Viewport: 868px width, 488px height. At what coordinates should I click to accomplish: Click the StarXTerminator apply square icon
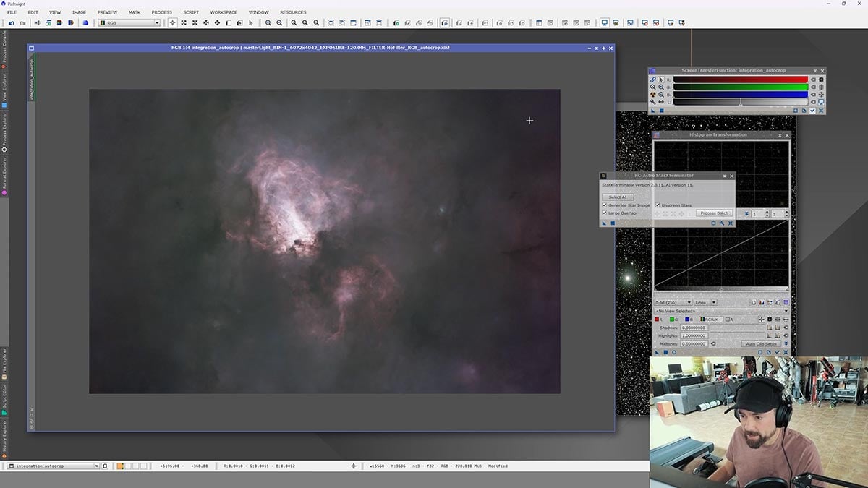[613, 223]
